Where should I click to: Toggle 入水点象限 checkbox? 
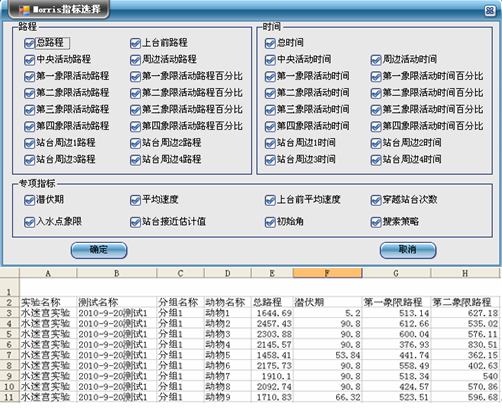29,222
